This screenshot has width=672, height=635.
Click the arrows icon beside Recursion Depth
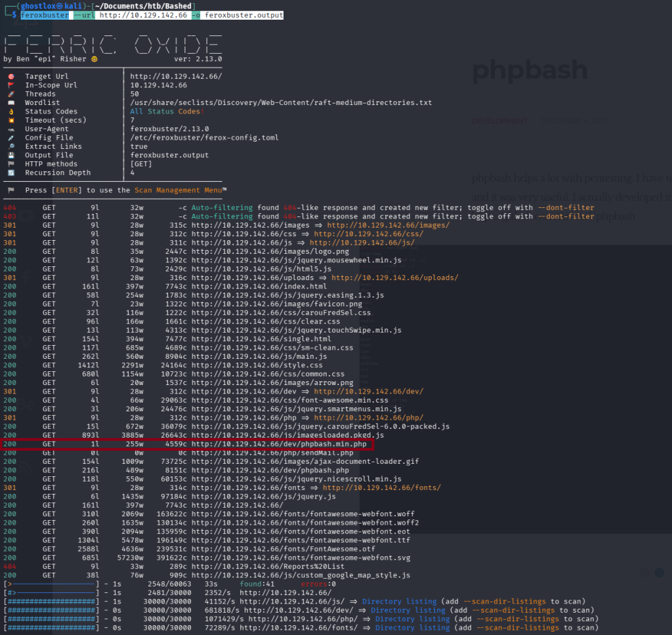[10, 173]
